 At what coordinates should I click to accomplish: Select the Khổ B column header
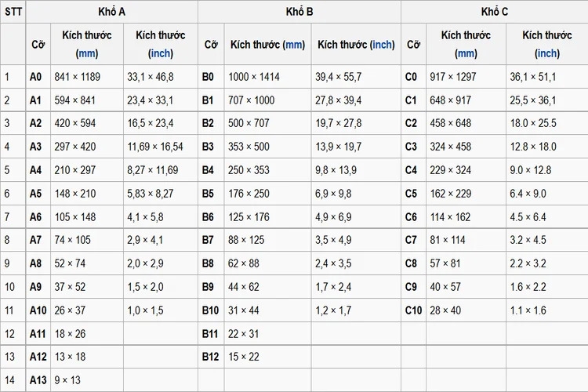(299, 12)
